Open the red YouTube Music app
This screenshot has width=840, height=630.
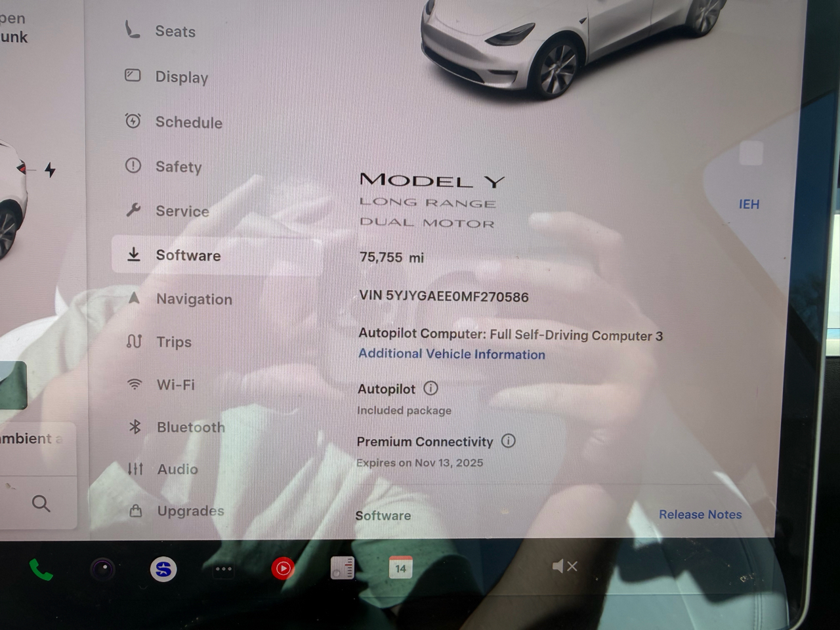(x=283, y=568)
